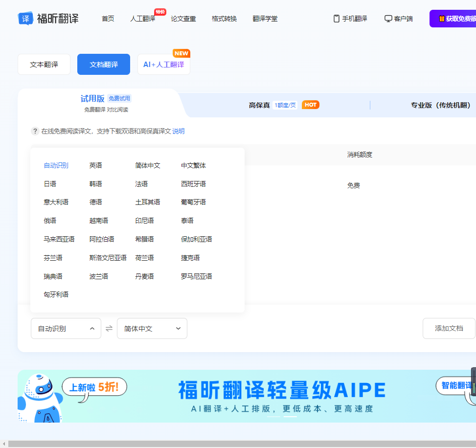This screenshot has height=448, width=476.
Task: Select the 专业版（传统机翻）tab
Action: [440, 105]
